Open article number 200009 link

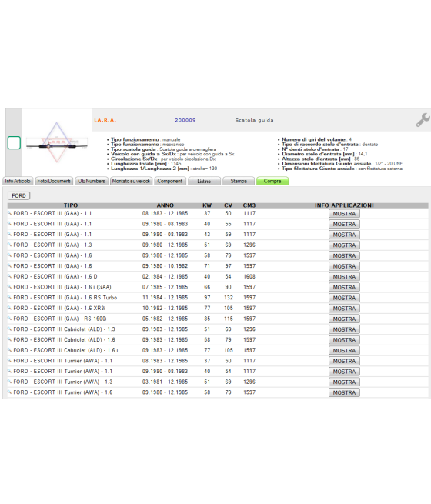(x=185, y=120)
